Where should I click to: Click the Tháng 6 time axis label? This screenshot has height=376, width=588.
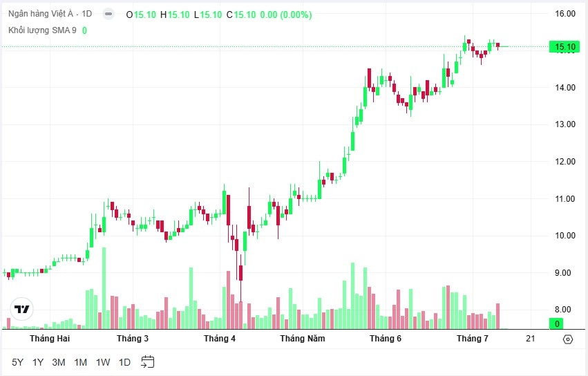pyautogui.click(x=385, y=339)
